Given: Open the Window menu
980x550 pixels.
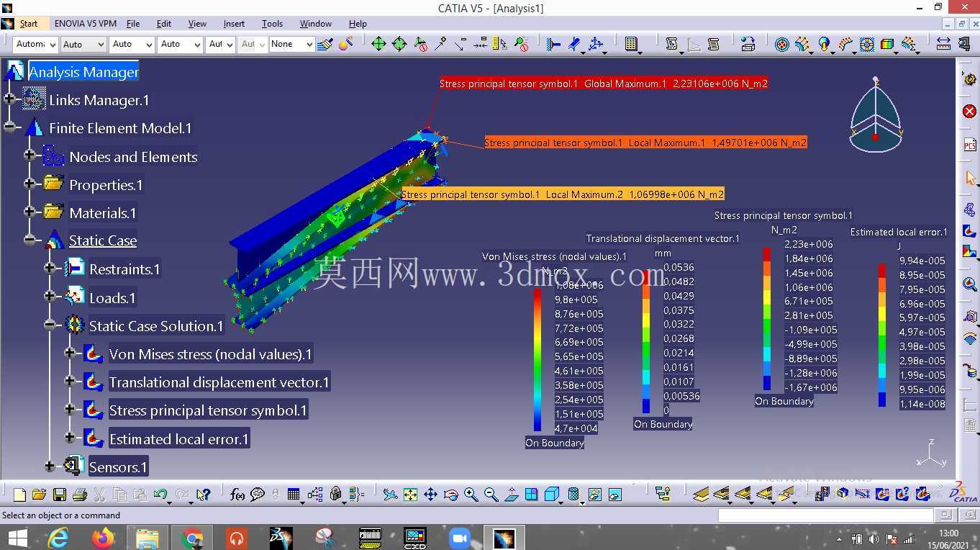Looking at the screenshot, I should [x=316, y=24].
